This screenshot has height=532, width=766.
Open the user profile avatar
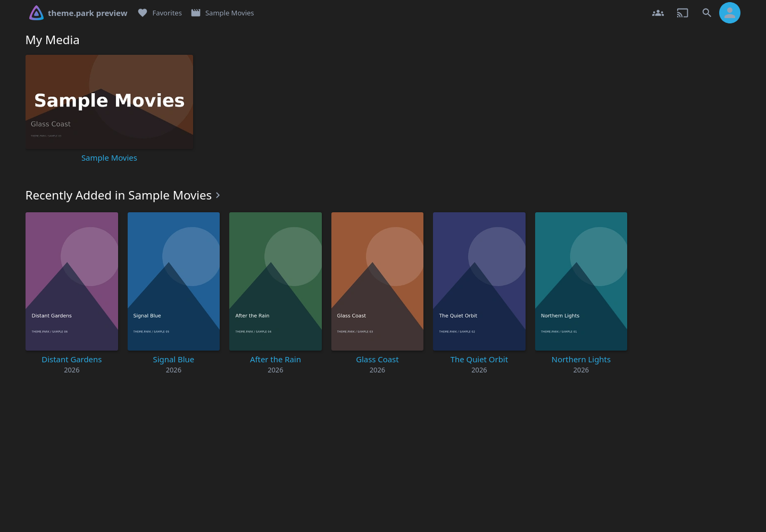730,13
